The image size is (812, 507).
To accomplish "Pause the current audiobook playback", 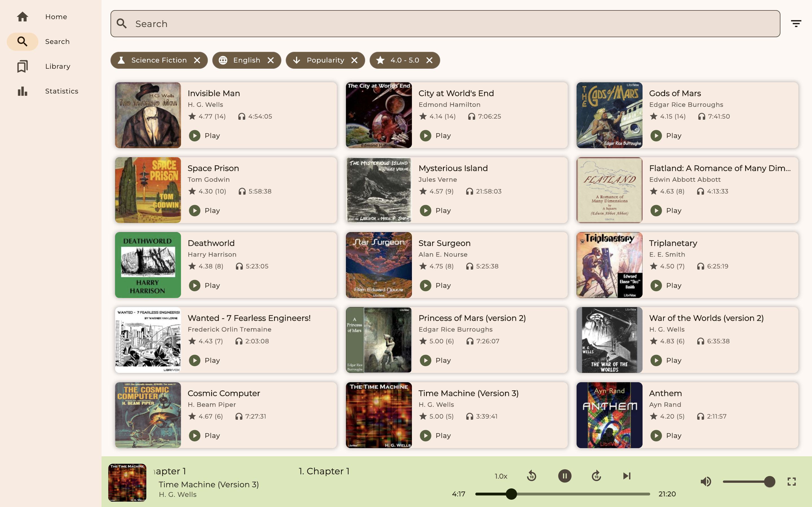I will 564,476.
